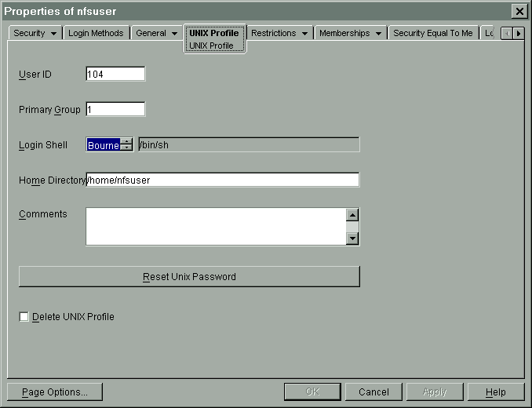Switch to the Login Methods tab

click(96, 33)
